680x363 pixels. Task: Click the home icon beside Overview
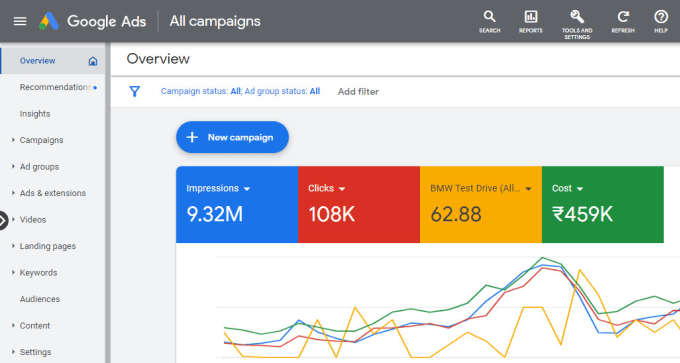(93, 61)
